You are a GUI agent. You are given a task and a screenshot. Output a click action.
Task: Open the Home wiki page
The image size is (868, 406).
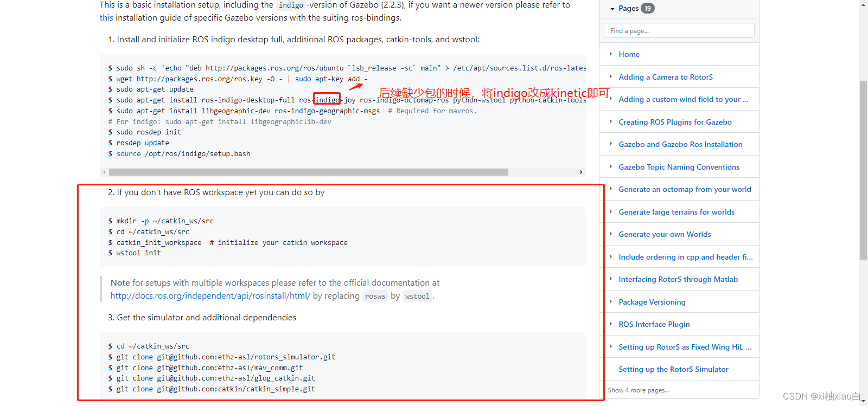click(629, 54)
